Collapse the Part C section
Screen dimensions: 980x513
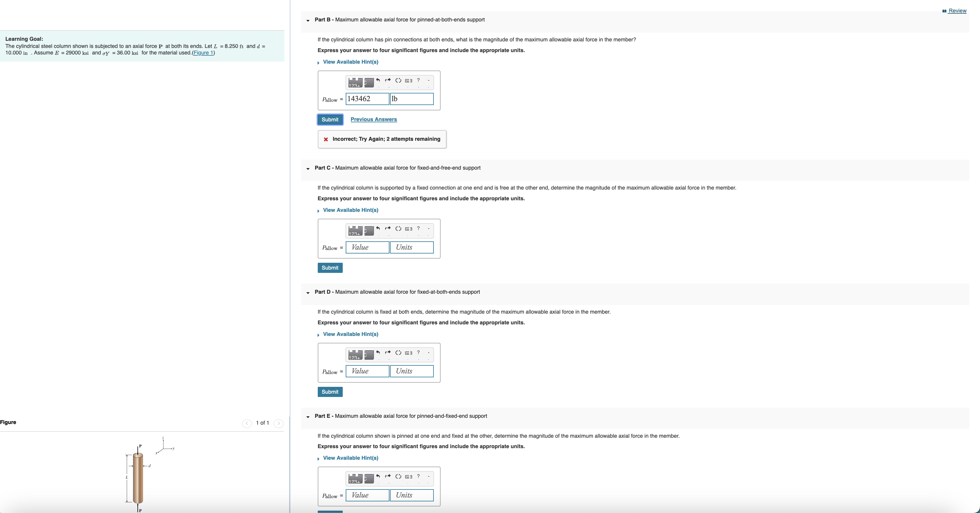pyautogui.click(x=308, y=168)
